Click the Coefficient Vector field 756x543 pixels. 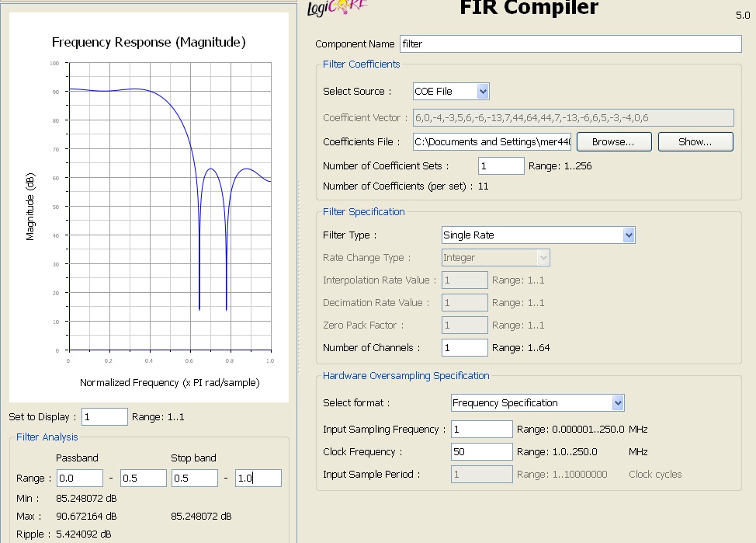point(574,118)
